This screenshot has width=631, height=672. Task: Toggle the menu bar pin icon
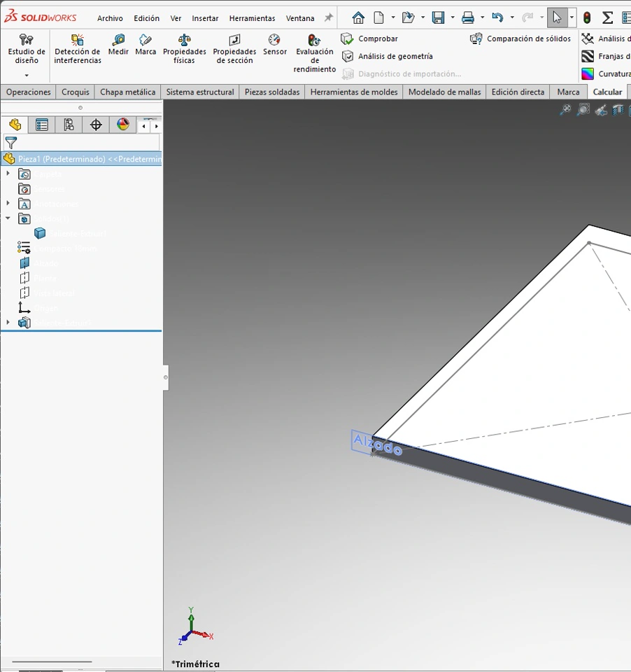click(x=328, y=18)
